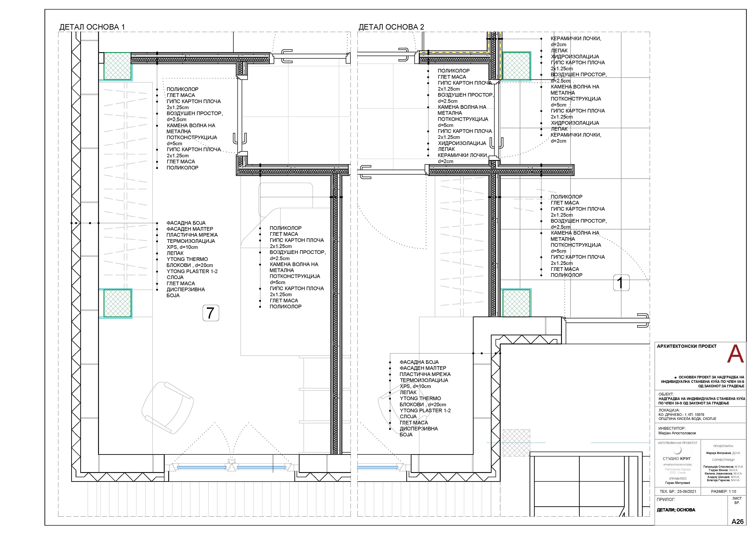Click the АРХИТЕКТОНСКИ ПРОЕКТ heading
The height and width of the screenshot is (534, 756).
tap(687, 346)
